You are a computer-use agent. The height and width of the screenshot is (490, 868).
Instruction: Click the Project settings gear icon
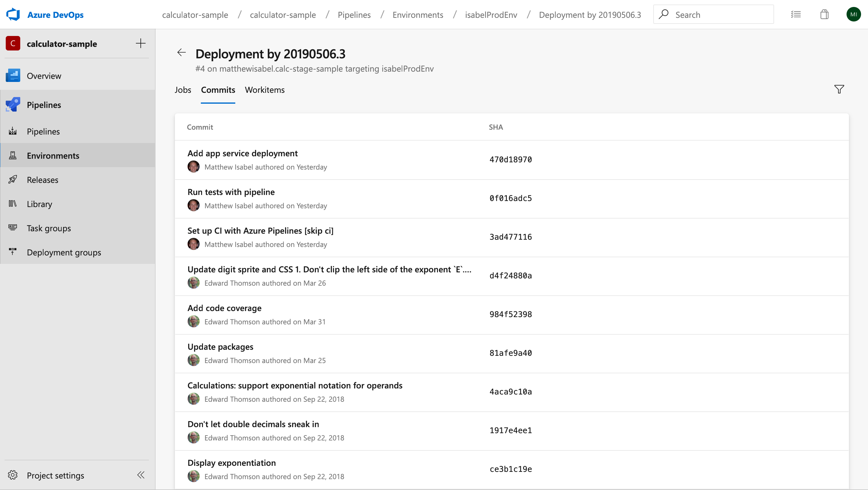click(13, 475)
